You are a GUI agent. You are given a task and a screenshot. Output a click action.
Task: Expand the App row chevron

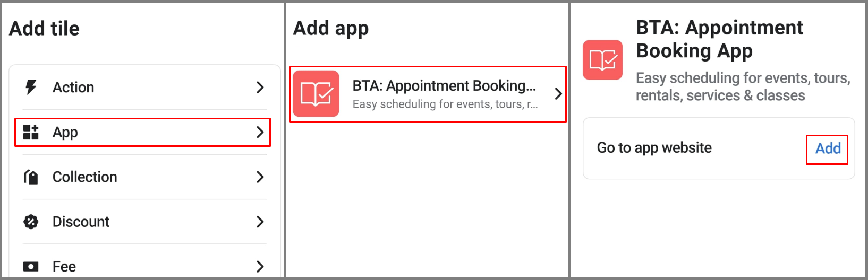pos(260,132)
